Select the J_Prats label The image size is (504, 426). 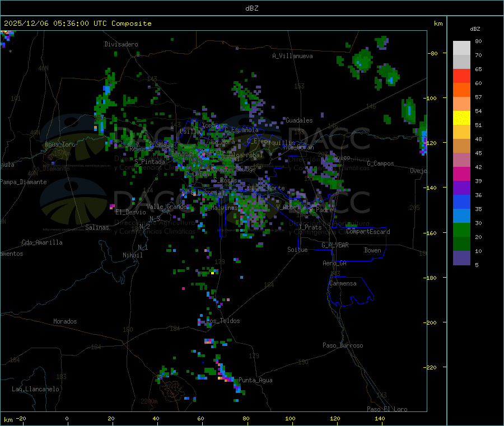coord(310,227)
